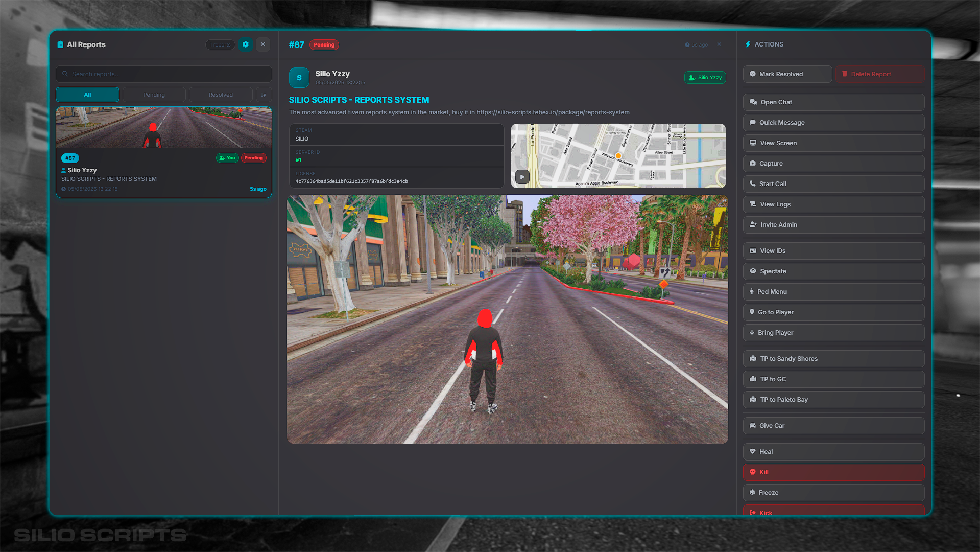The width and height of the screenshot is (980, 552).
Task: Click the Delete Report trash icon
Action: pos(845,74)
